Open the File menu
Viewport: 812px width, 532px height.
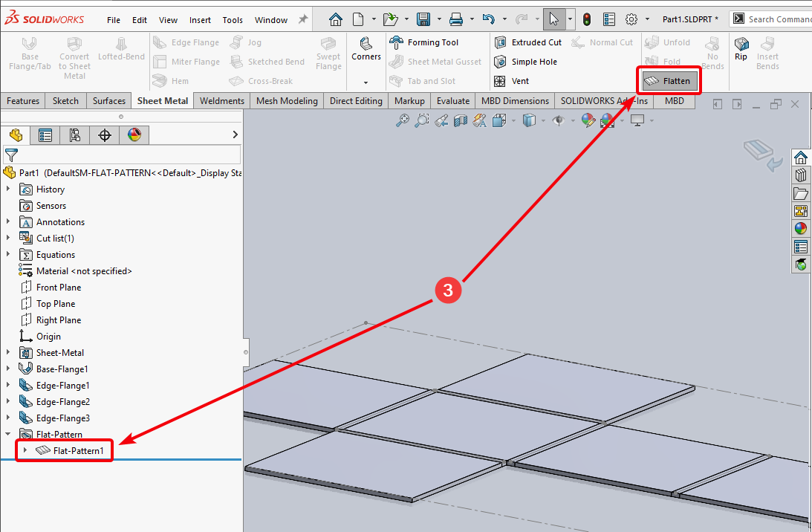pos(114,20)
